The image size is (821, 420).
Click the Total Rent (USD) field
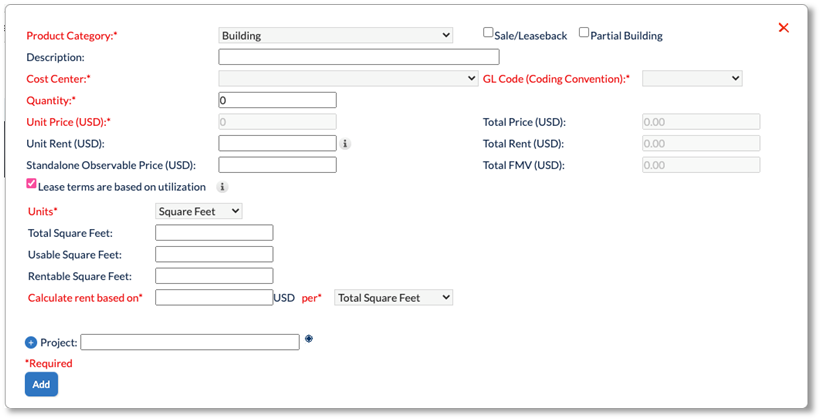pyautogui.click(x=701, y=143)
